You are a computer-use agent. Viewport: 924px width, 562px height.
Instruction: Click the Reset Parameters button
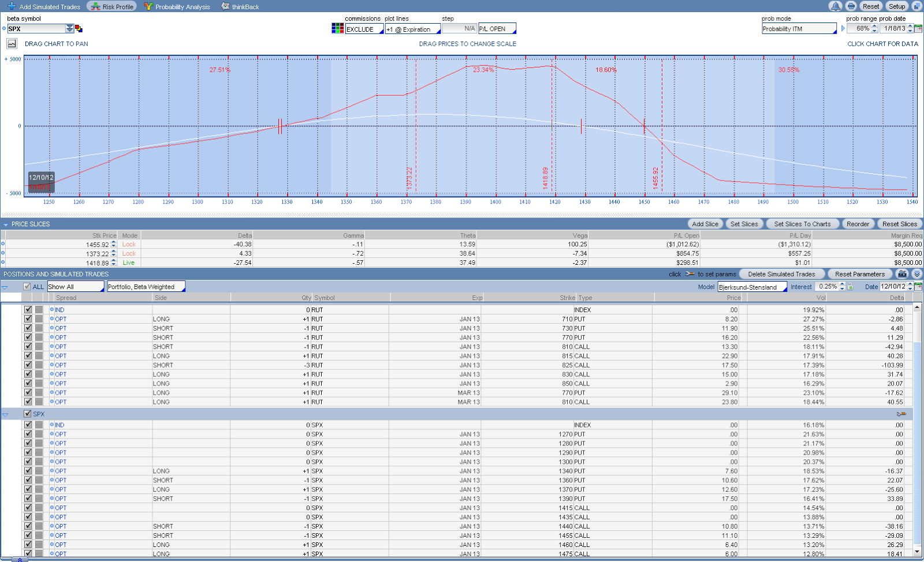tap(859, 274)
